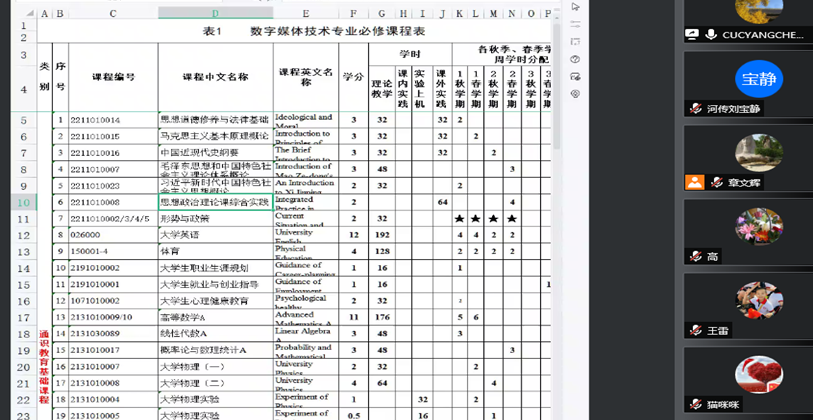Click the red heart tree avatar of 猫咪咪
Image resolution: width=813 pixels, height=420 pixels.
coord(759,375)
